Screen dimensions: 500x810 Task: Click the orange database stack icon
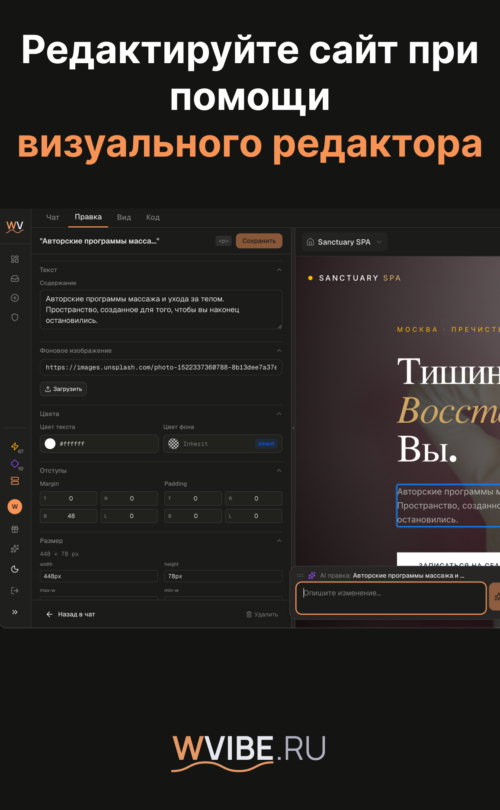(14, 481)
